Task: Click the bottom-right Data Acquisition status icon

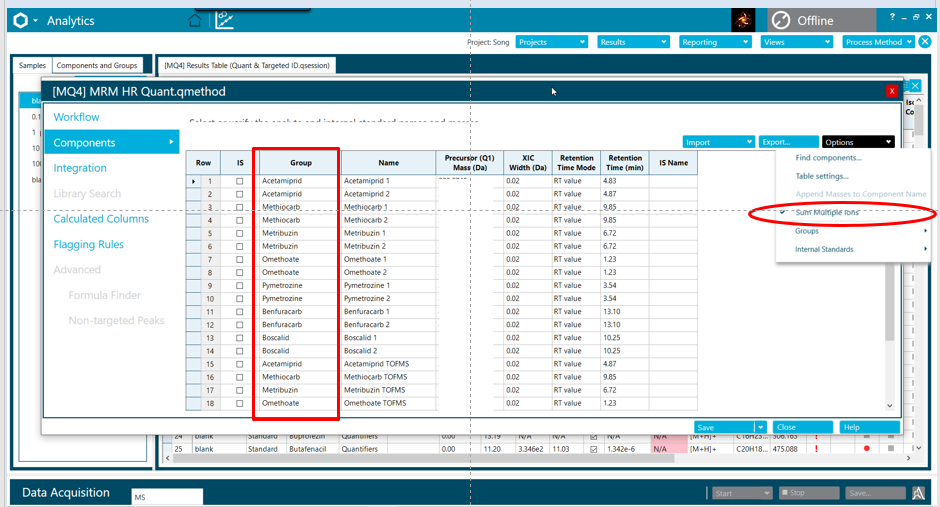Action: point(918,493)
